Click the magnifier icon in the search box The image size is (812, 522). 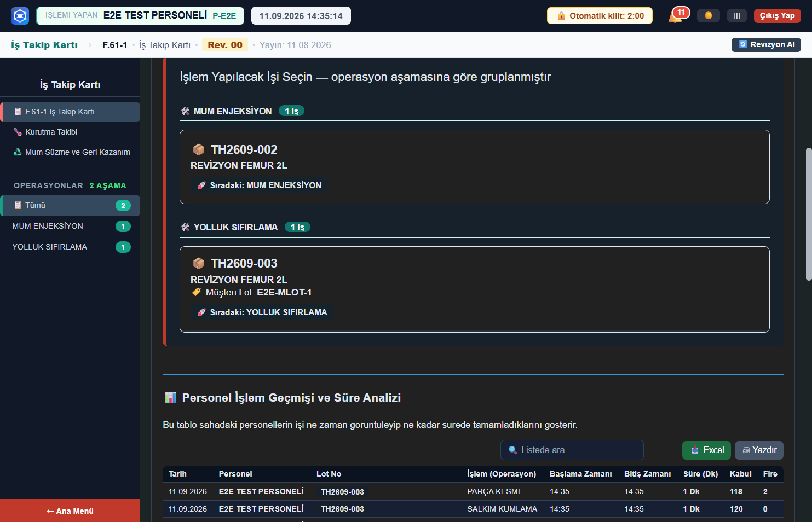[513, 450]
